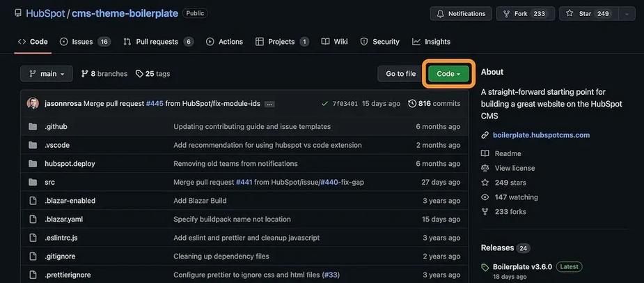Image resolution: width=644 pixels, height=283 pixels.
Task: Open the Star options dropdown arrow
Action: coord(627,13)
